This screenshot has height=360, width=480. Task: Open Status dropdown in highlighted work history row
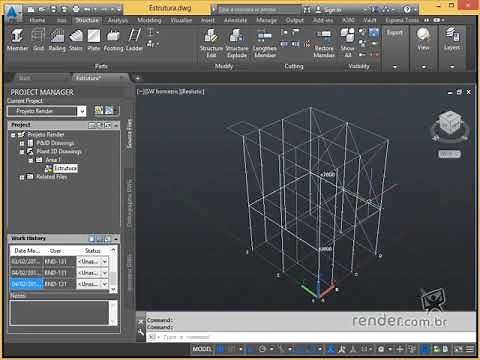click(105, 284)
